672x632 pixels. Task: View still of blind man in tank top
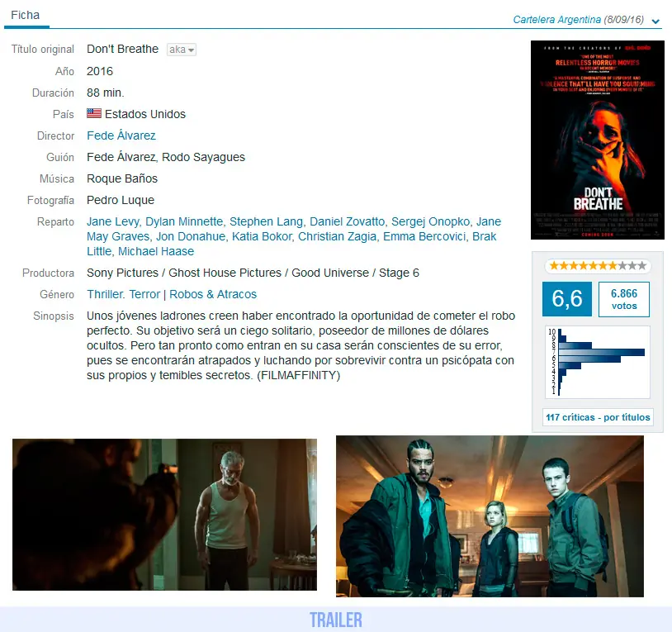[x=164, y=515]
